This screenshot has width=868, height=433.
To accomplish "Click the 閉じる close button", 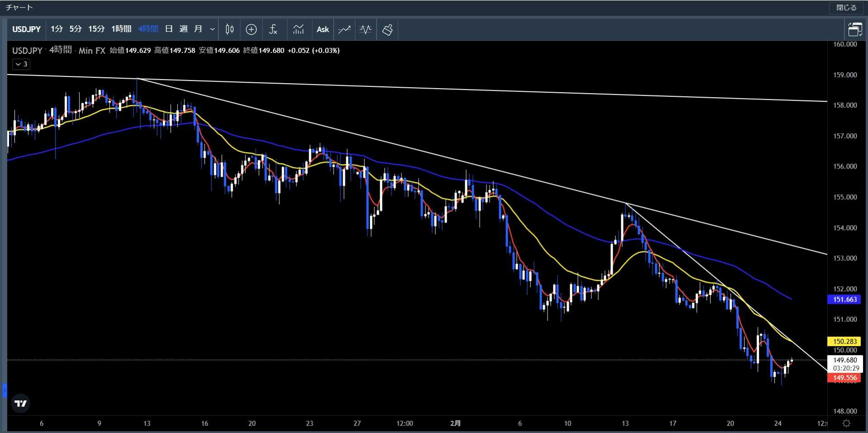I will point(846,8).
